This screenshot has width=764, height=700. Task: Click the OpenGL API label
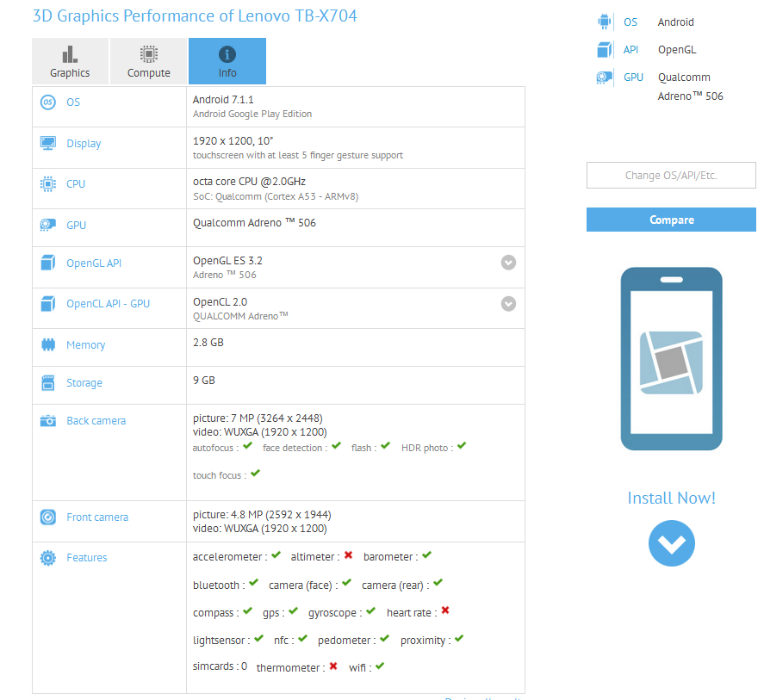pyautogui.click(x=94, y=263)
